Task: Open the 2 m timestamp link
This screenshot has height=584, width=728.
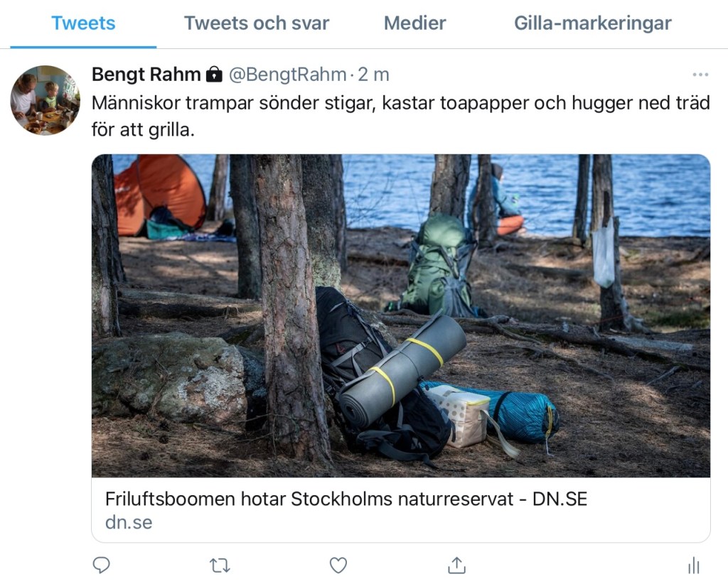Action: coord(373,74)
